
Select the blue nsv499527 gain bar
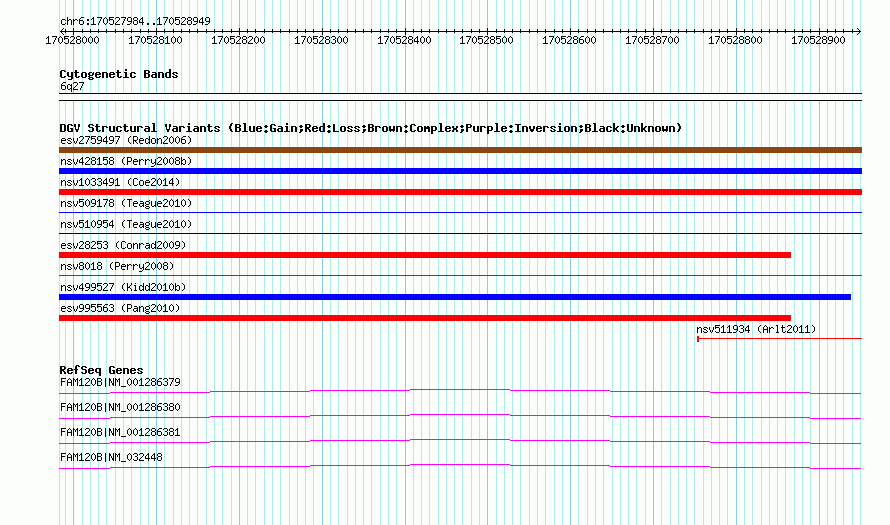click(455, 297)
